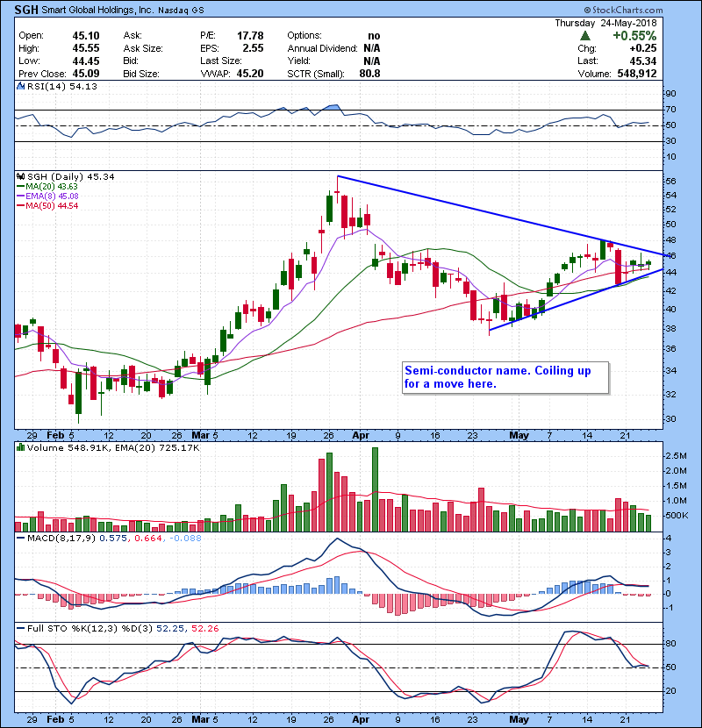Click the VWAP value 45.20

click(250, 74)
